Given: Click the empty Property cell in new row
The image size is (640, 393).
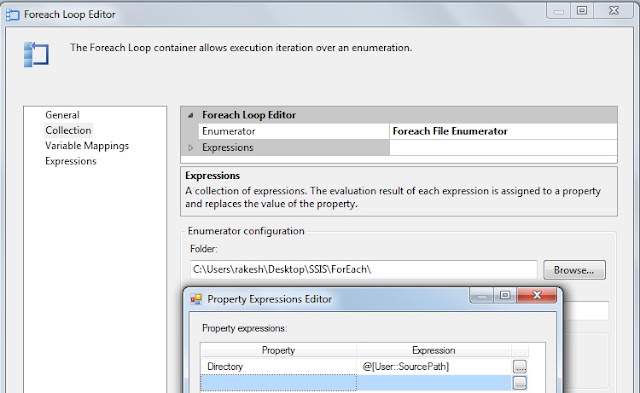Looking at the screenshot, I should pos(278,383).
